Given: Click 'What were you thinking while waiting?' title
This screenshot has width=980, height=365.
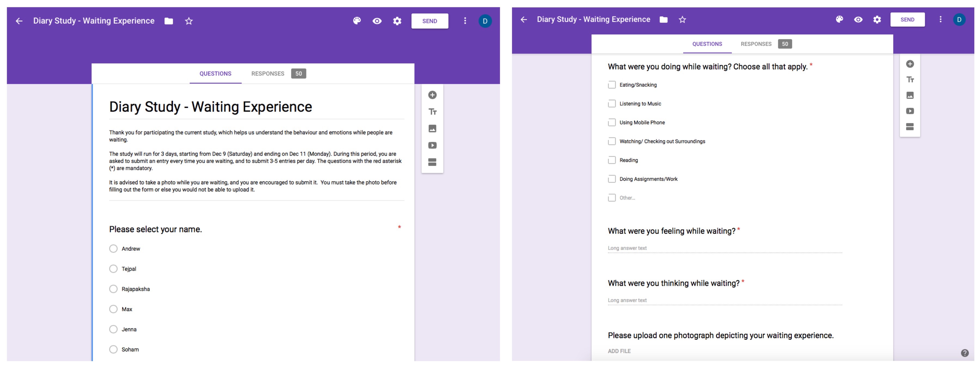Looking at the screenshot, I should [x=673, y=283].
